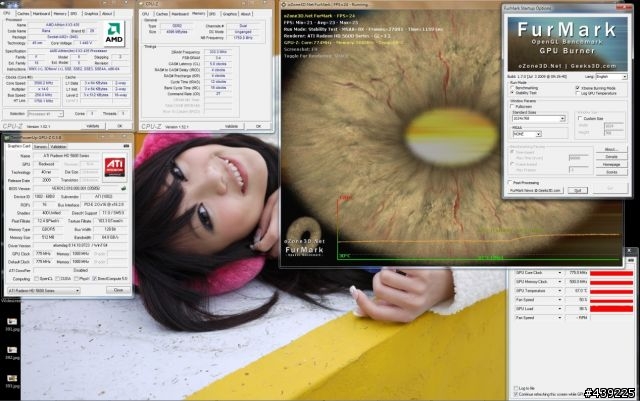Toggle Continue refreshing this screen checkbox
The height and width of the screenshot is (401, 640).
[516, 394]
